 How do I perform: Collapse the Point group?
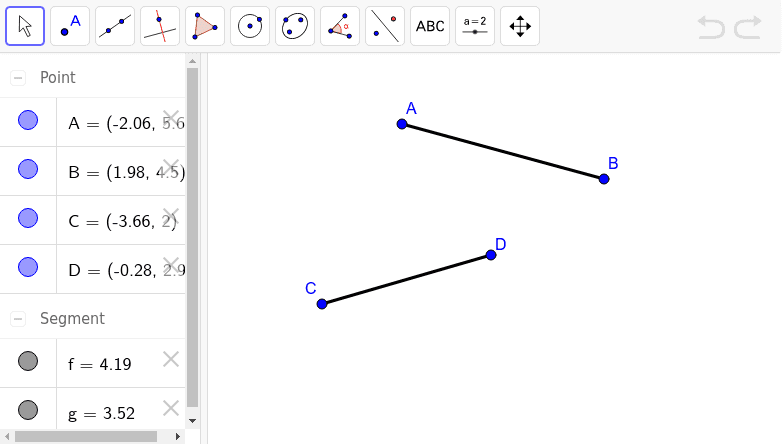point(18,78)
